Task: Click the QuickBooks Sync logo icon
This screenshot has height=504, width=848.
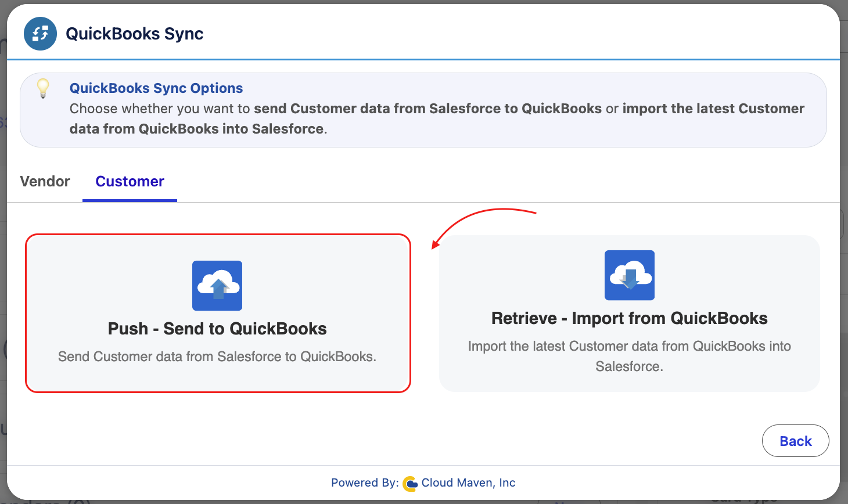Action: (40, 34)
